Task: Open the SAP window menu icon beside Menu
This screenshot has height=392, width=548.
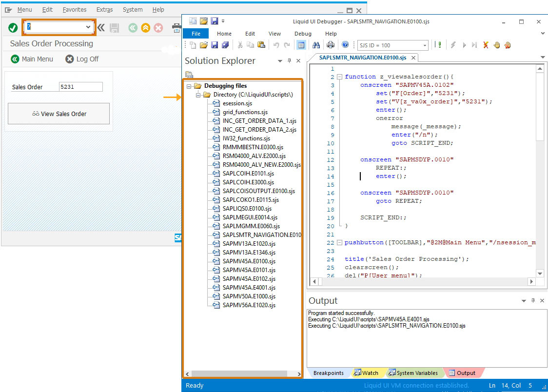Action: coord(8,10)
